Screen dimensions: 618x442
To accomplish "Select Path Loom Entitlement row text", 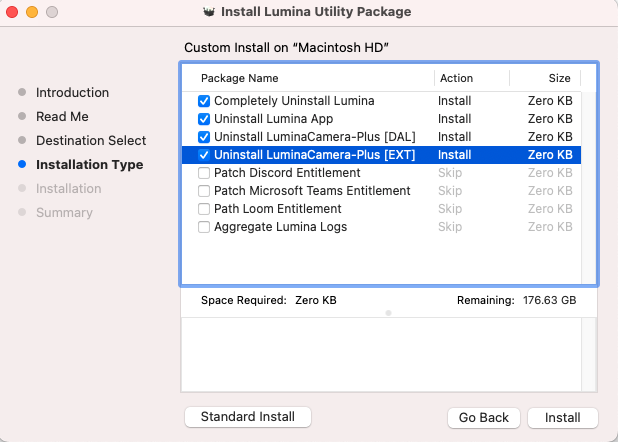I will [x=277, y=209].
